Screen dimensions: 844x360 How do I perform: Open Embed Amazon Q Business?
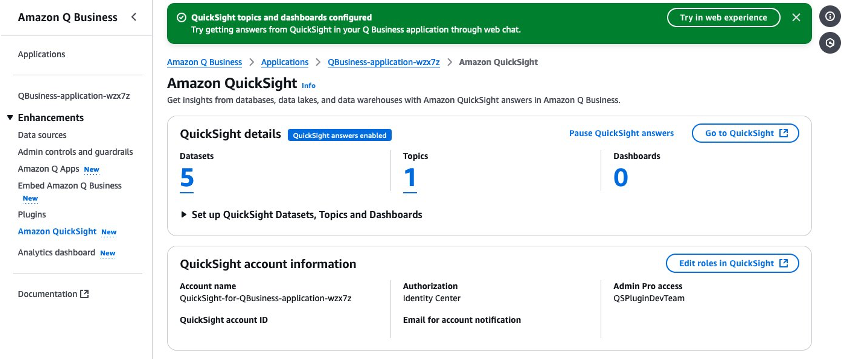[69, 186]
